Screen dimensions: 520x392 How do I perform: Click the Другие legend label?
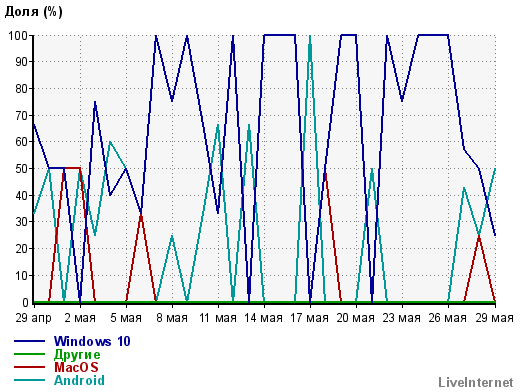77,354
